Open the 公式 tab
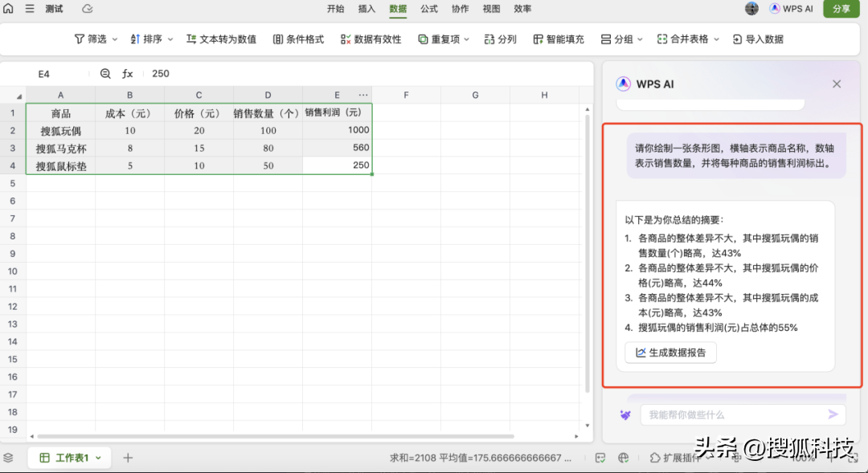Image resolution: width=868 pixels, height=473 pixels. pos(429,9)
